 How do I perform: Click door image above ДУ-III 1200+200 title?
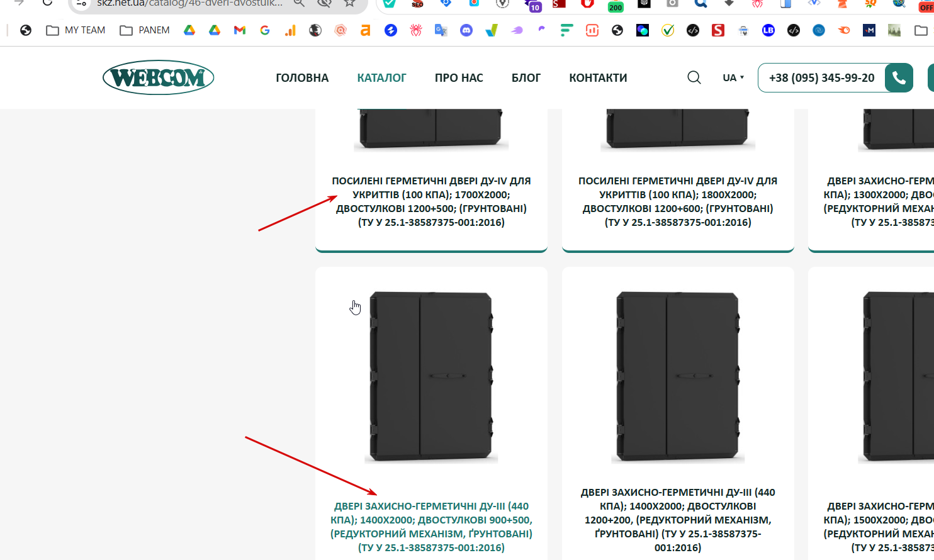[x=678, y=376]
